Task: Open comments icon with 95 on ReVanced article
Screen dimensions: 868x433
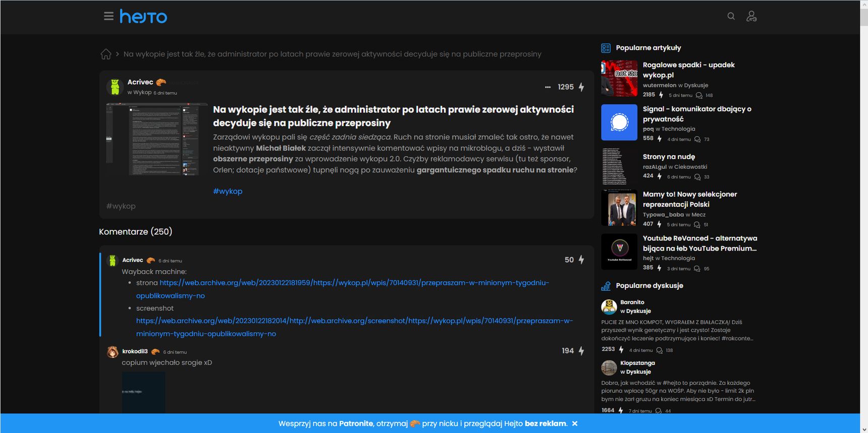Action: click(x=697, y=269)
